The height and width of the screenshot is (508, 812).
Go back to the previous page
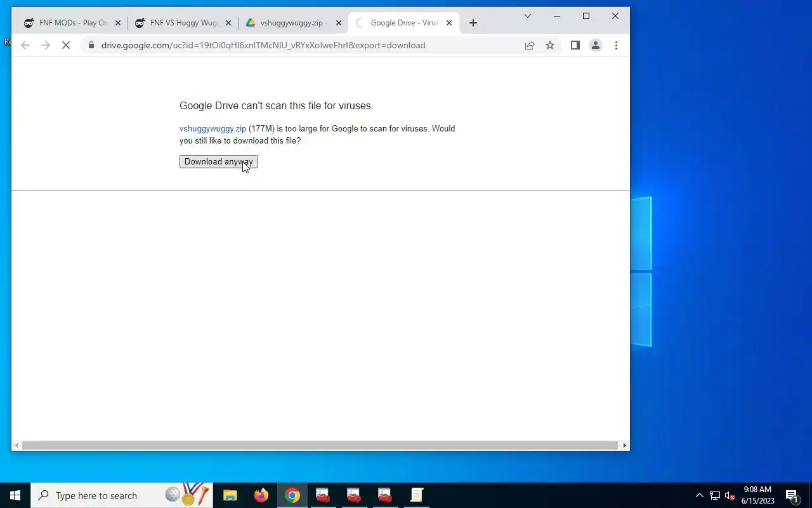pos(25,45)
